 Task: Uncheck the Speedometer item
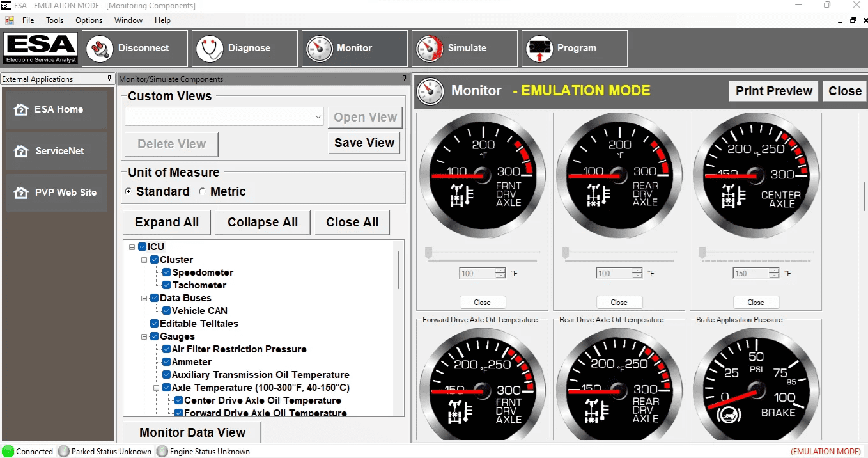[x=166, y=272]
